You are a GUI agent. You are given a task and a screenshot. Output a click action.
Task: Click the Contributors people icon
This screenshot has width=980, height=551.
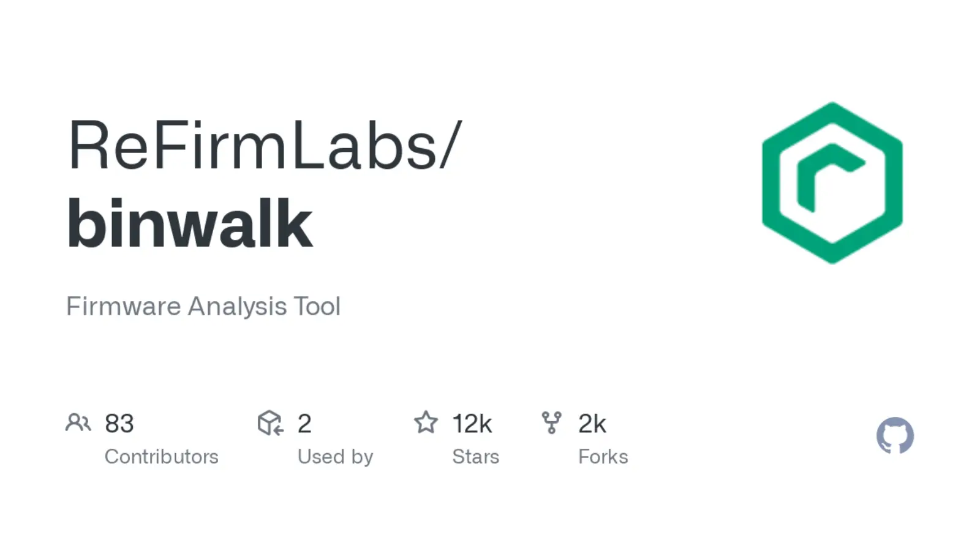coord(78,423)
